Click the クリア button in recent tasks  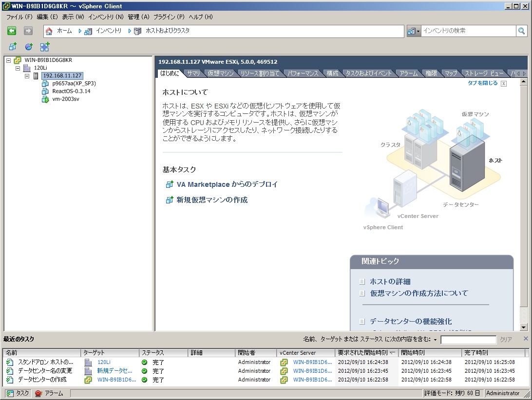tap(506, 340)
